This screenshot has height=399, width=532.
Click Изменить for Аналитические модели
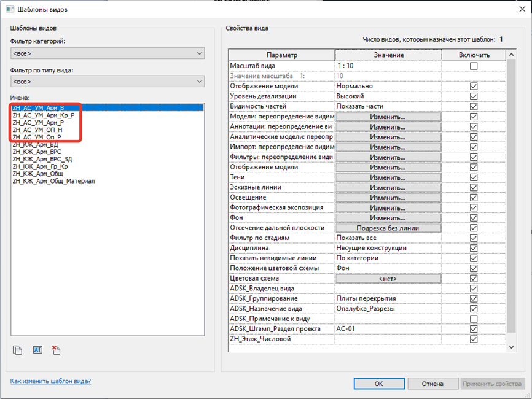point(388,137)
